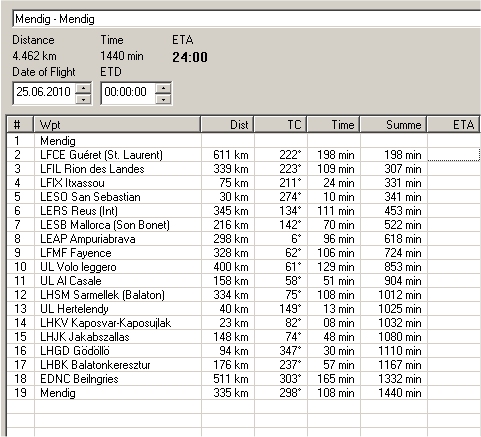Select the EDNC Beilngries waypoint row
This screenshot has width=481, height=437.
click(x=243, y=379)
